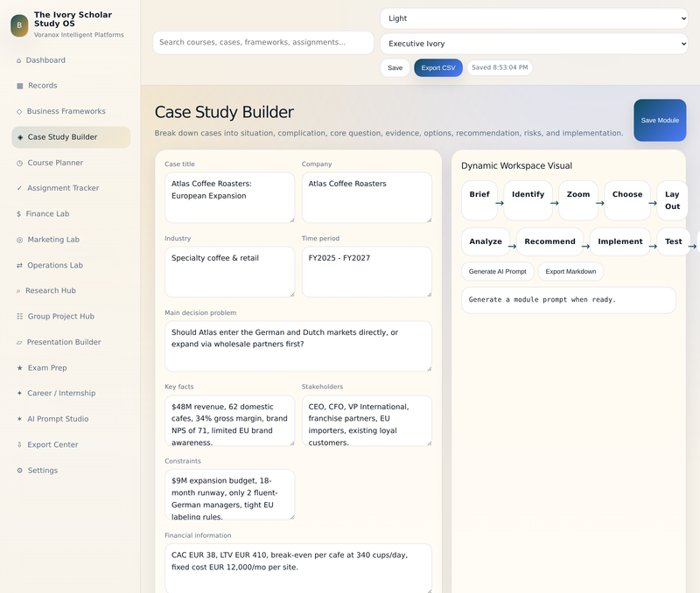Click Generate AI Prompt button
The height and width of the screenshot is (593, 700).
(x=497, y=272)
